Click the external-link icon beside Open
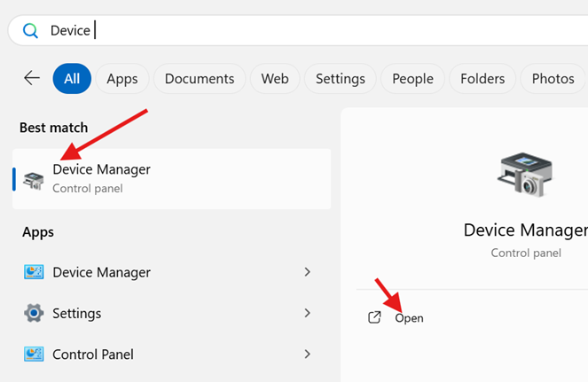Viewport: 588px width, 382px height. 375,317
